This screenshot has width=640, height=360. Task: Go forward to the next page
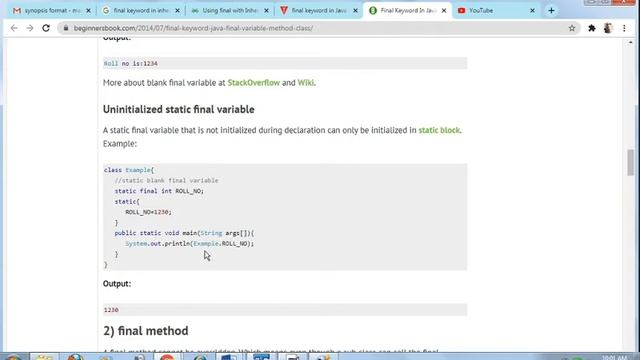click(30, 28)
